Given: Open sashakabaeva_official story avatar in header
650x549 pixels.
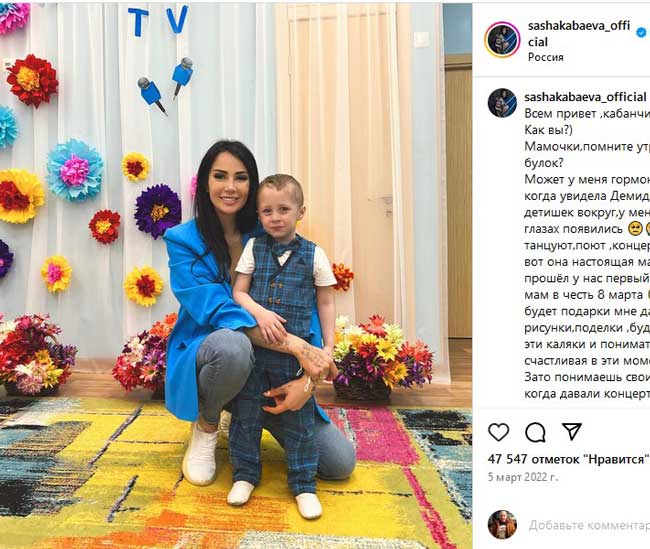Looking at the screenshot, I should pyautogui.click(x=503, y=40).
